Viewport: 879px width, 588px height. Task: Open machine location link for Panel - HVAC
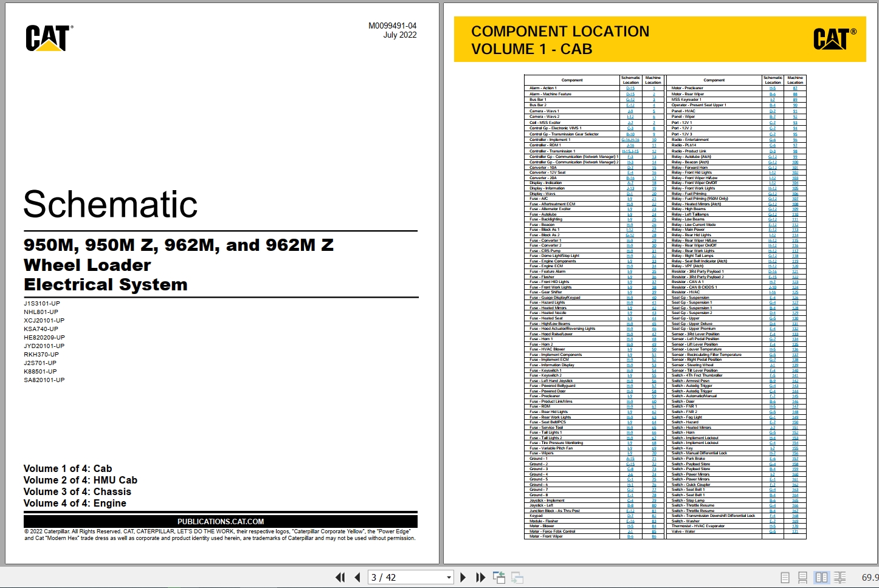point(795,111)
